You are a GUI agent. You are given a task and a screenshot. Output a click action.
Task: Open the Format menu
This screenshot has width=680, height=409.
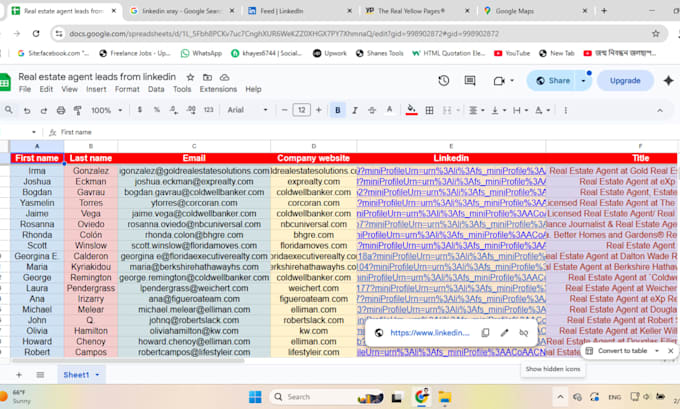tap(127, 89)
